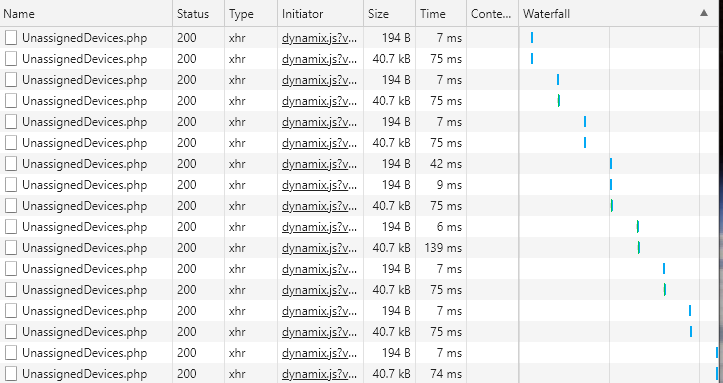Click the 194 B size in the 9 ms row
Screen dimensions: 723x383
click(396, 185)
